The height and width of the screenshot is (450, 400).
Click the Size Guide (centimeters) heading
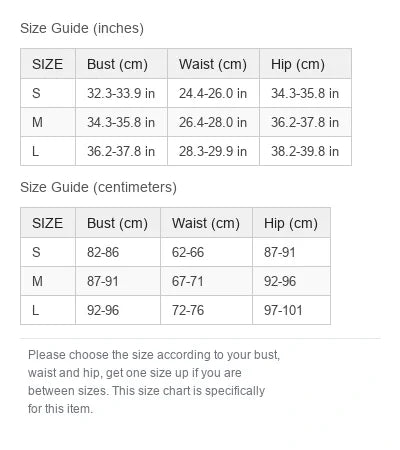98,187
